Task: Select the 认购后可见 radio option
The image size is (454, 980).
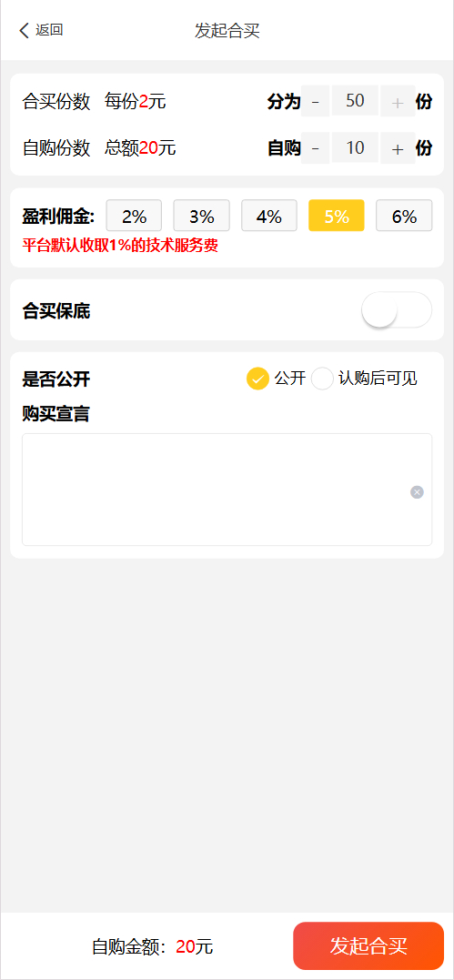Action: point(322,379)
